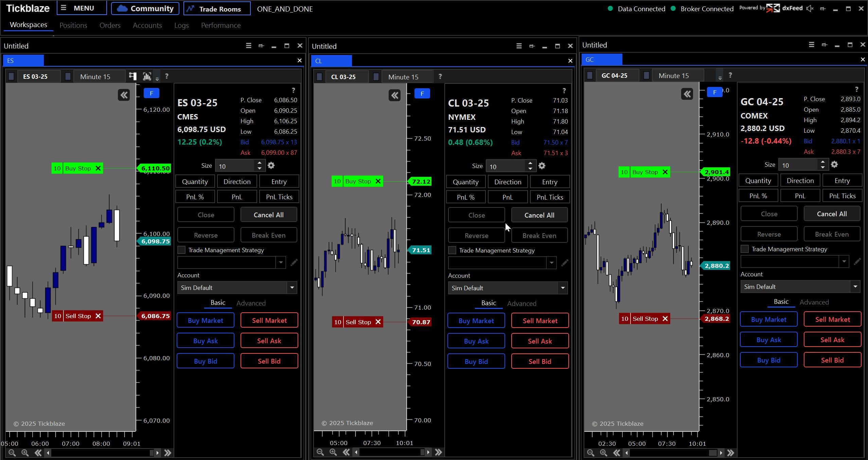The width and height of the screenshot is (868, 460).
Task: Jump to chart start in ES window
Action: point(38,453)
